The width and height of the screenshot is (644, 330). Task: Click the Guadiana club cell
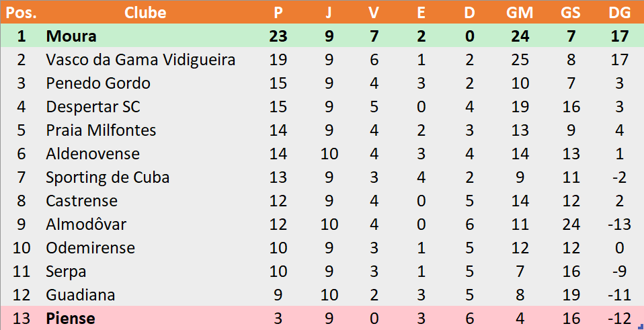pos(81,295)
